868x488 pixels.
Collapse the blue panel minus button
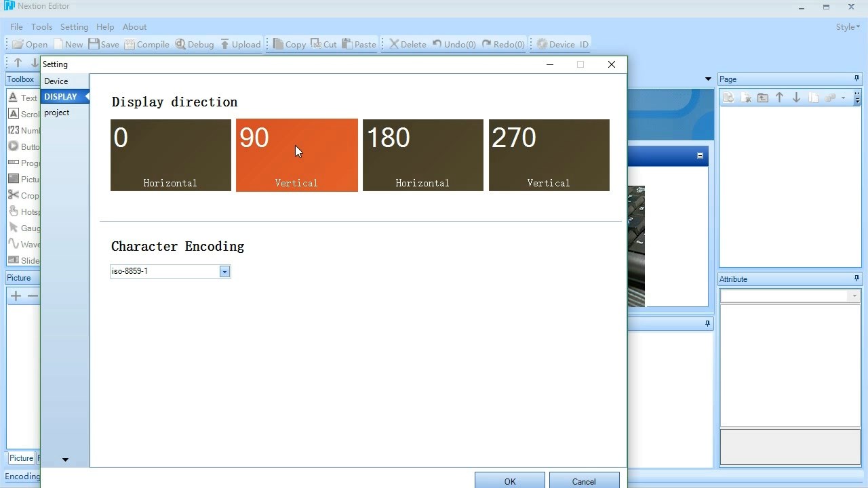coord(701,156)
